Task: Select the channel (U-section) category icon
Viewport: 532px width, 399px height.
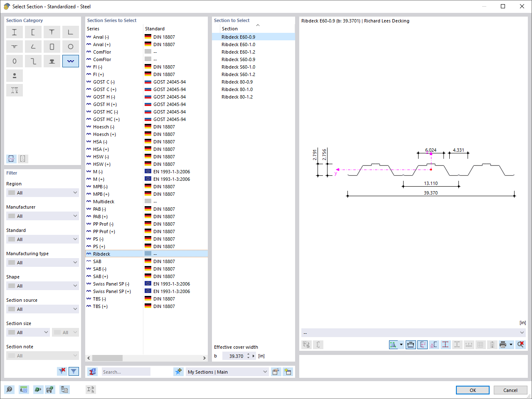Action: point(33,32)
